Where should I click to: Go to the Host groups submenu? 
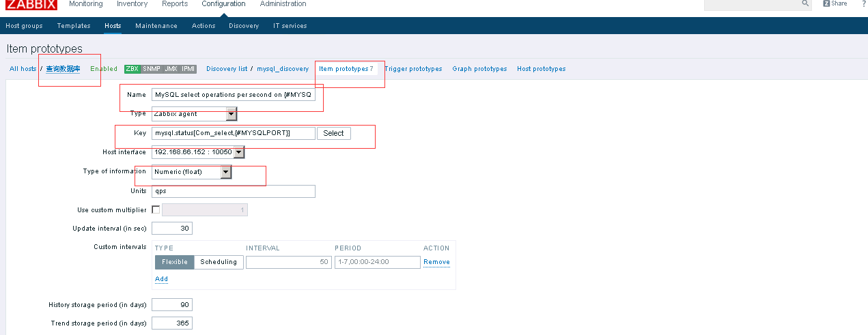point(24,26)
